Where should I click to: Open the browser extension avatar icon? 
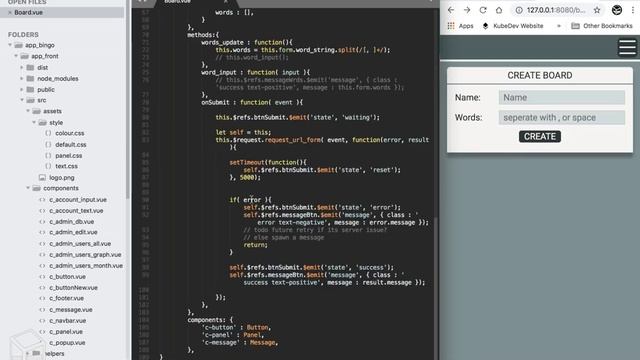click(617, 10)
